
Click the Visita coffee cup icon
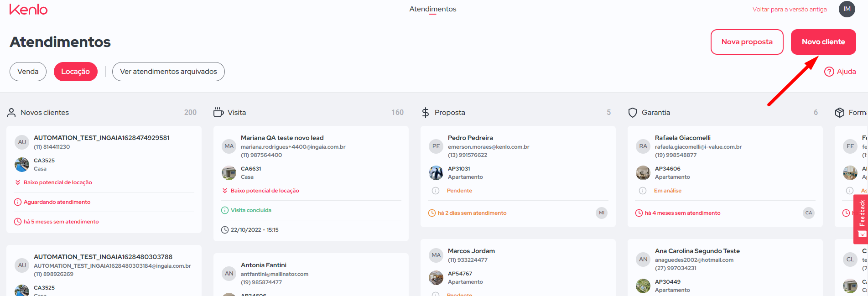click(x=218, y=112)
